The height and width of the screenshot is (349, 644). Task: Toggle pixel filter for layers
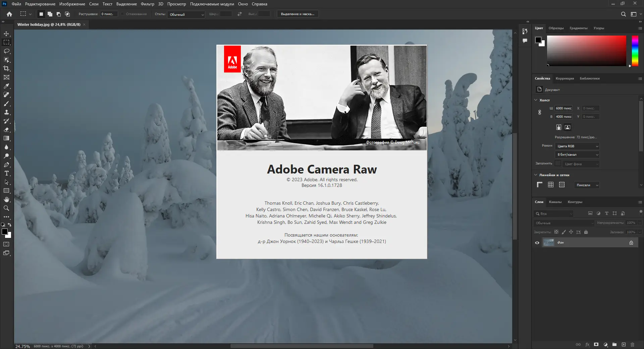coord(590,213)
